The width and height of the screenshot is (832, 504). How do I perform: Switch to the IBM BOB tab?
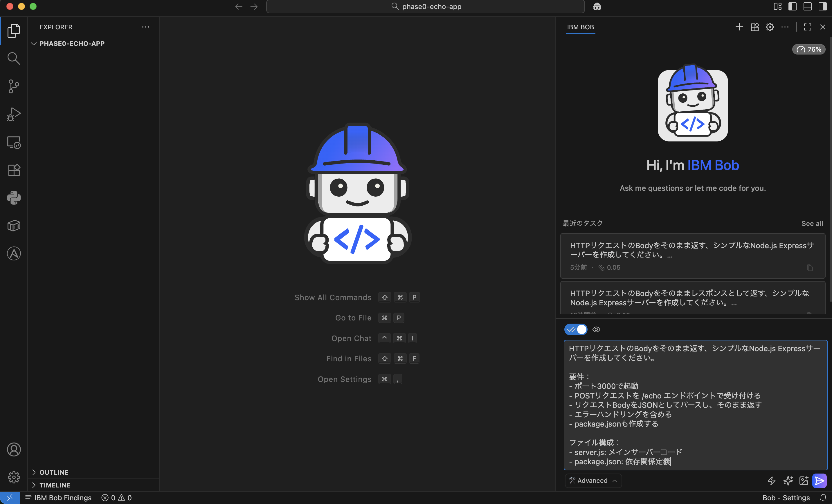point(580,27)
